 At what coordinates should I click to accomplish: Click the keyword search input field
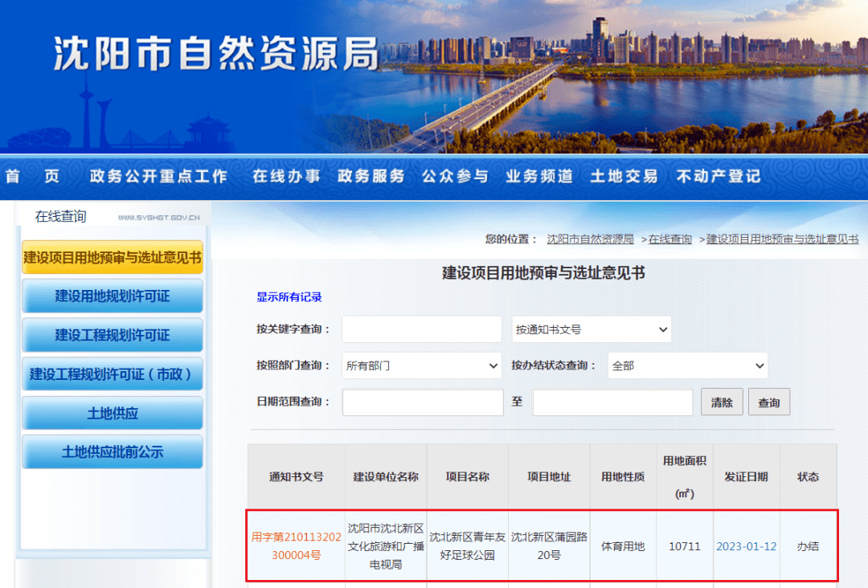click(422, 329)
